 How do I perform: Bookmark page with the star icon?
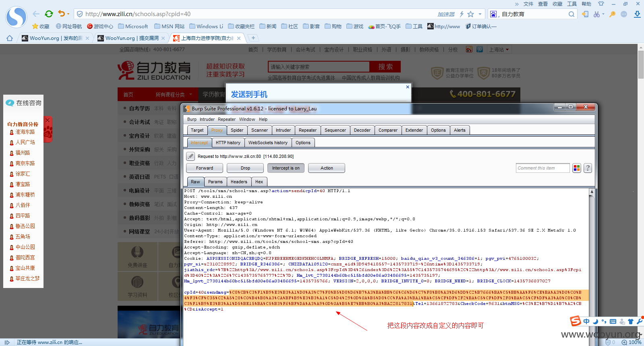(x=470, y=14)
